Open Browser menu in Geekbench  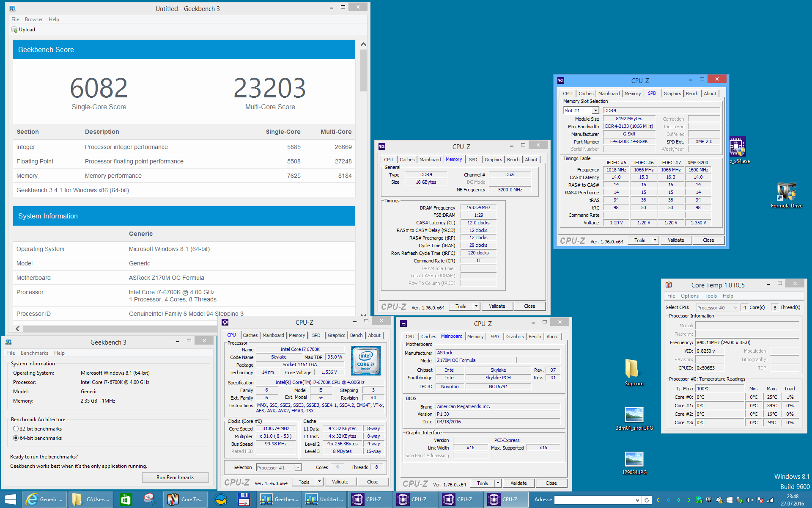pyautogui.click(x=34, y=19)
